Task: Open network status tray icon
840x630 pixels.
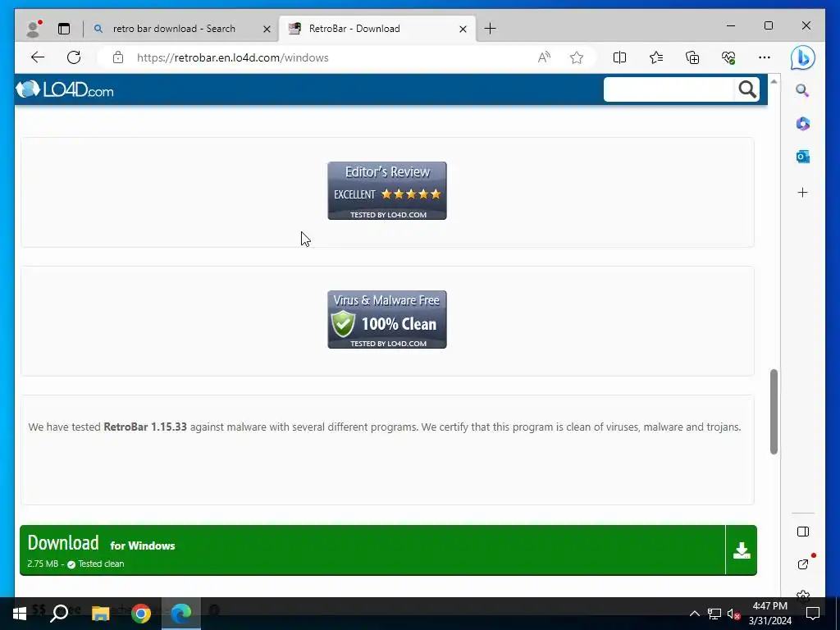Action: tap(714, 614)
